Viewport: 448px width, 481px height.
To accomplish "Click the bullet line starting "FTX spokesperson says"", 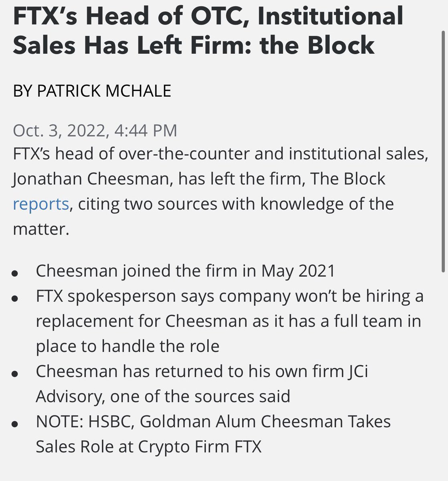I will click(x=229, y=296).
